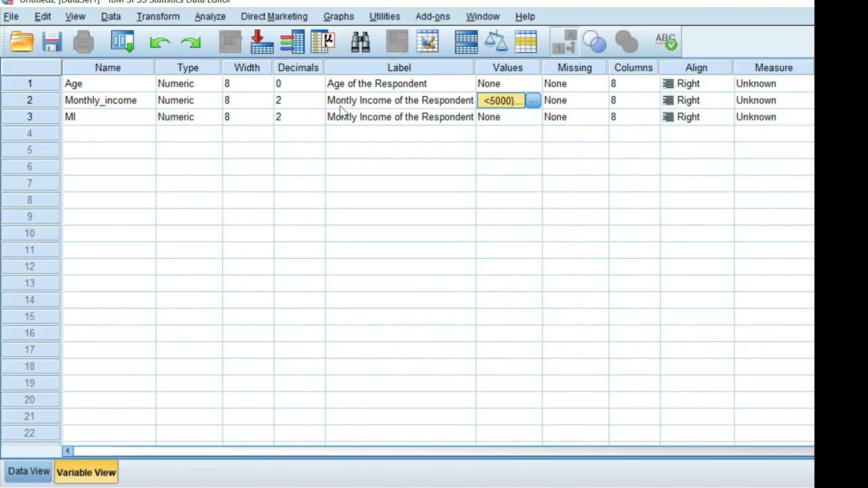Click the Name column header

coord(108,67)
